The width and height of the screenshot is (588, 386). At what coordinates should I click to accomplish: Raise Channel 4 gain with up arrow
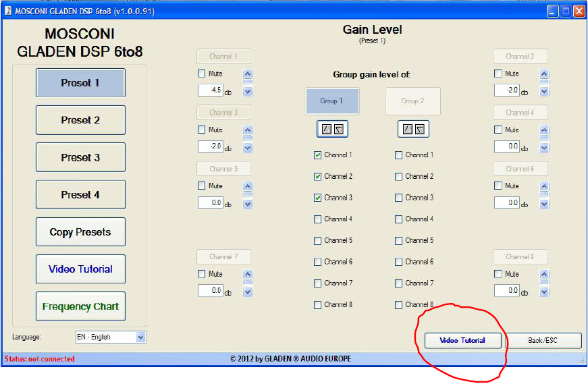(545, 130)
